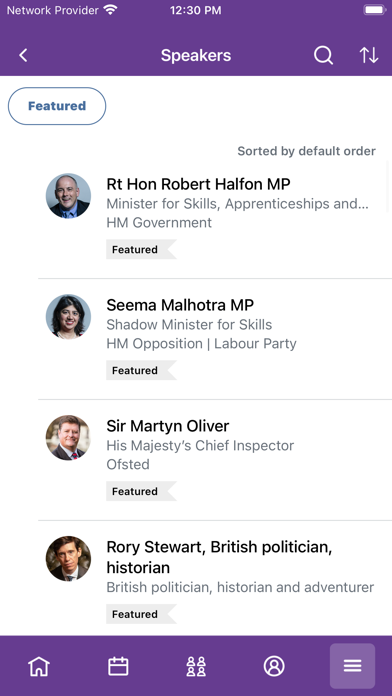This screenshot has width=392, height=696.
Task: Open the hamburger menu icon
Action: (352, 666)
